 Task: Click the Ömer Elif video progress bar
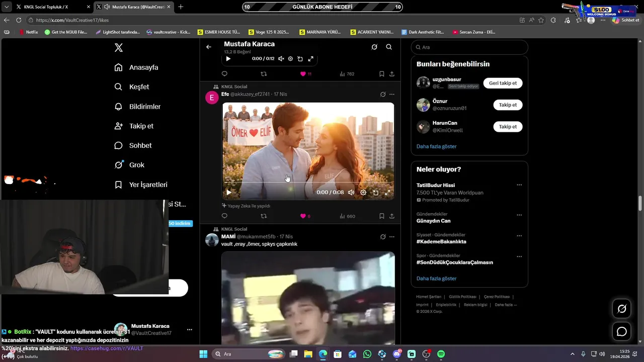(308, 182)
